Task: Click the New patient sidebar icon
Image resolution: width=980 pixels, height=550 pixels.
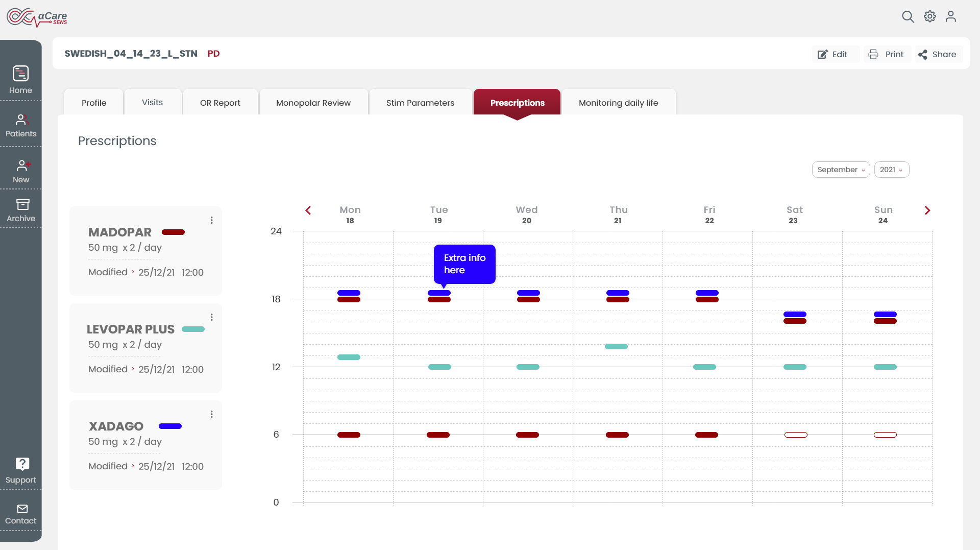Action: [x=22, y=165]
